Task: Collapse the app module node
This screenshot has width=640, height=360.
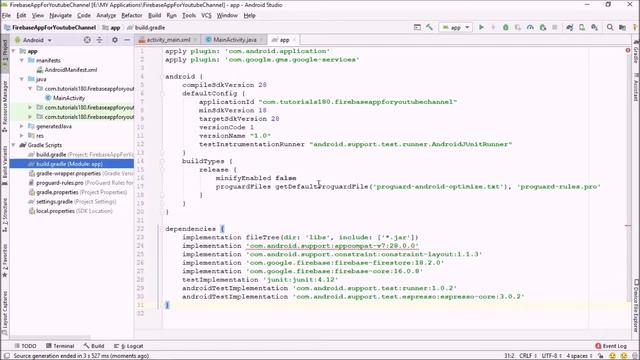Action: click(14, 51)
